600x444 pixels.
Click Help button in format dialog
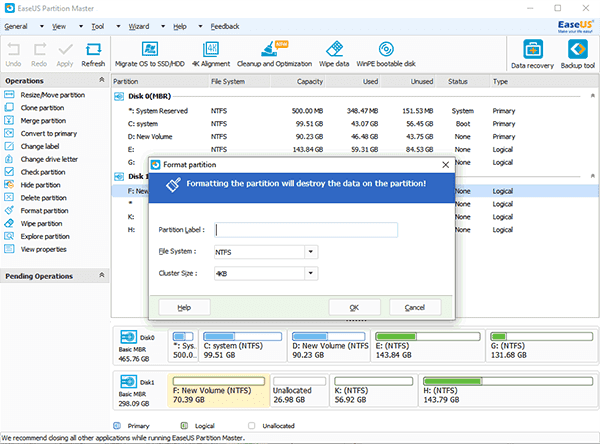point(184,307)
